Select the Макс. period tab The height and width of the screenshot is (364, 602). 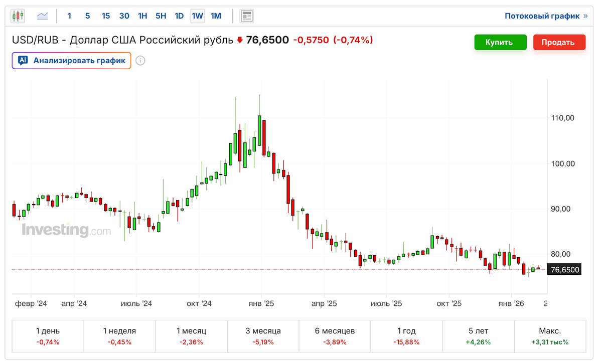click(550, 336)
